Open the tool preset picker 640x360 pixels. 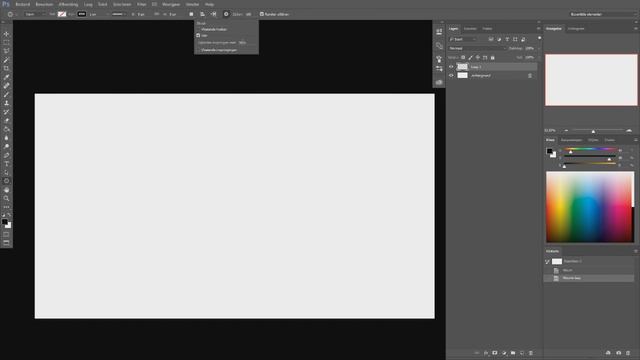click(x=11, y=14)
